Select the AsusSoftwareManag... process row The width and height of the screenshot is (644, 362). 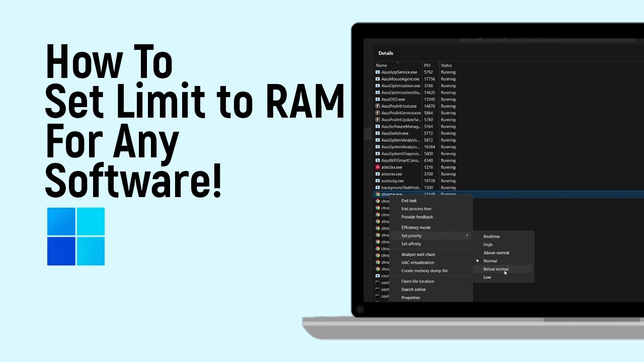[508, 127]
